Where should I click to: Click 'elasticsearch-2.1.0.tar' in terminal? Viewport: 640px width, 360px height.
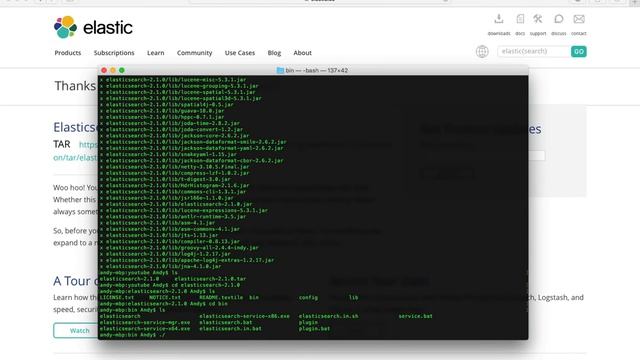210,279
